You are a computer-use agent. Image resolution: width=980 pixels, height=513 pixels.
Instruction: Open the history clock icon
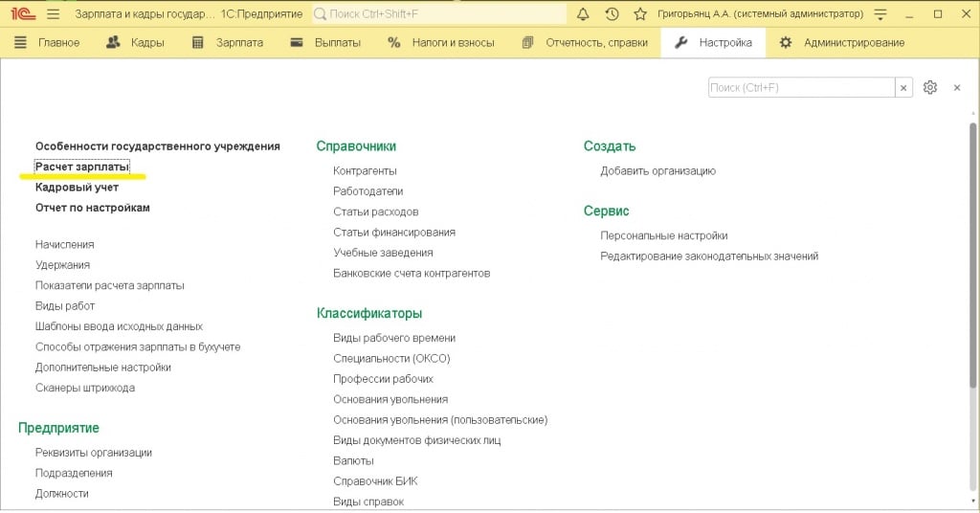click(x=612, y=14)
